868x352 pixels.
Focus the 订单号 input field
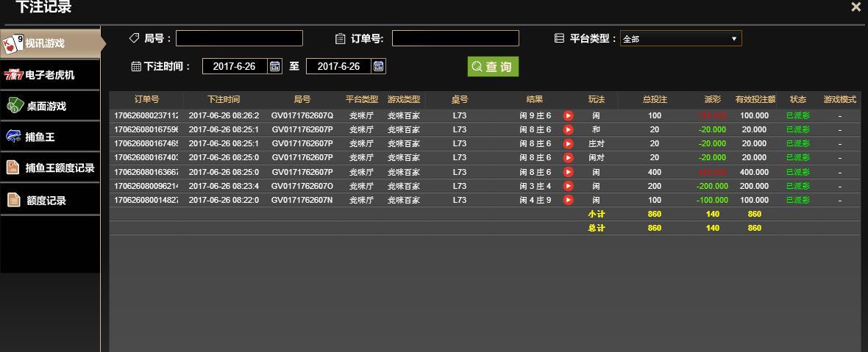click(x=455, y=38)
